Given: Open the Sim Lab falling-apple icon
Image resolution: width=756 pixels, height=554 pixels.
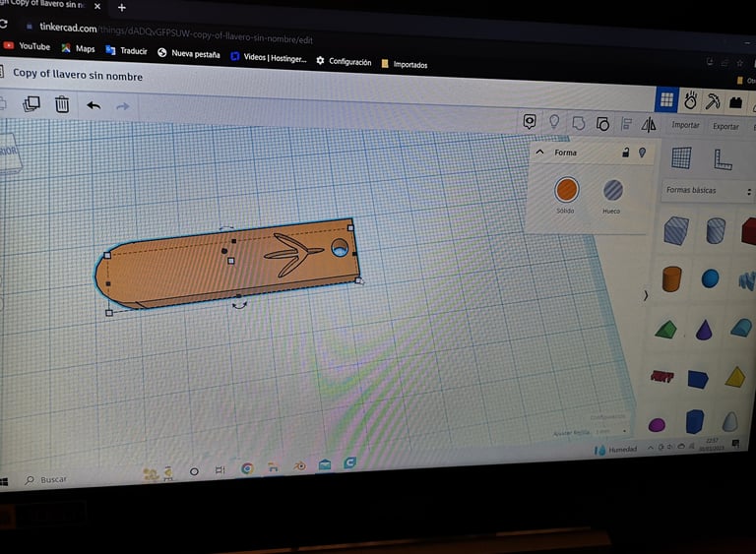Looking at the screenshot, I should (x=690, y=100).
